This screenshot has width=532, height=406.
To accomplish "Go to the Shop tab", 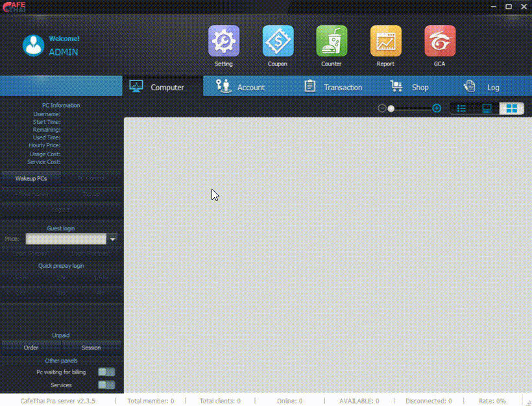I will [410, 87].
